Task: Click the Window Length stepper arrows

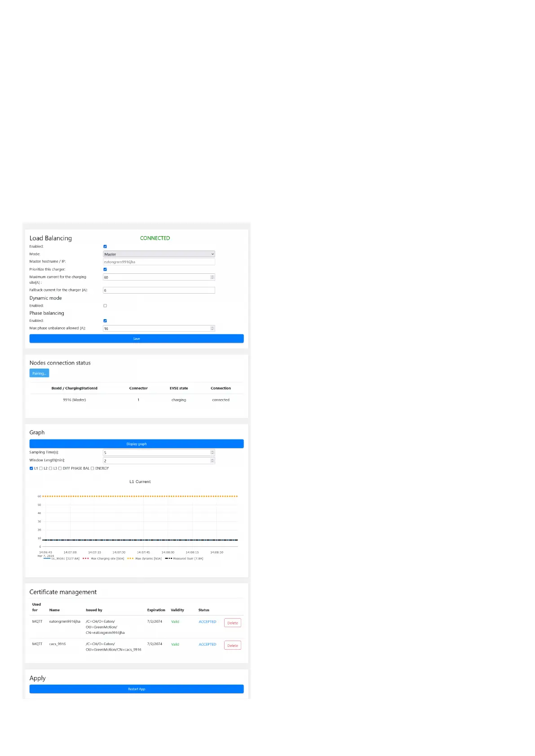Action: [212, 461]
